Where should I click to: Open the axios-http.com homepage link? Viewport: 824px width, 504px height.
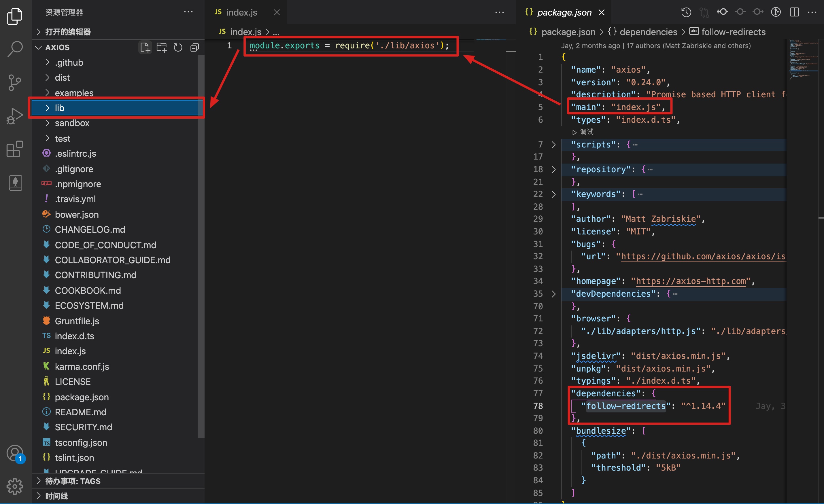[691, 281]
